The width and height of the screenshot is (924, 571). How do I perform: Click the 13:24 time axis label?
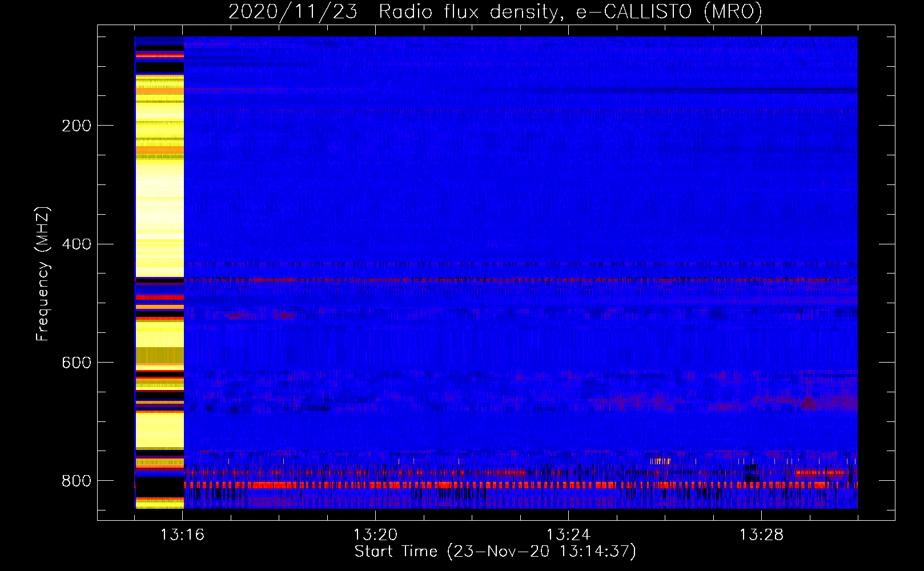pos(568,535)
